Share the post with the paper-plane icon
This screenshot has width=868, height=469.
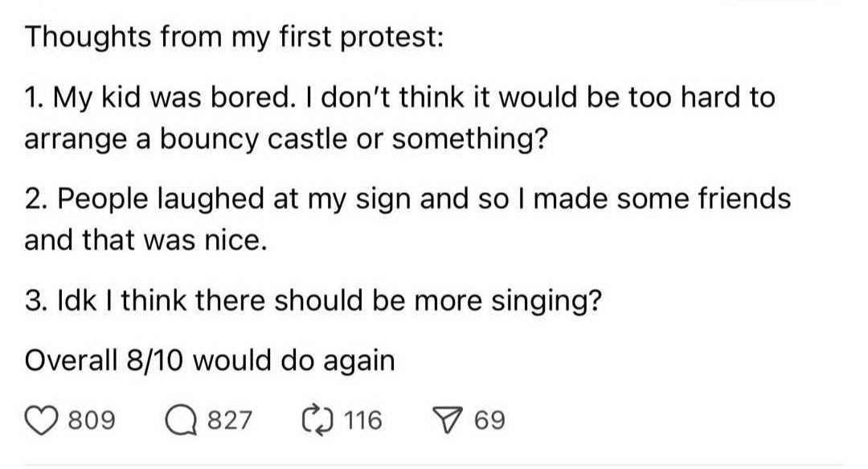point(448,420)
